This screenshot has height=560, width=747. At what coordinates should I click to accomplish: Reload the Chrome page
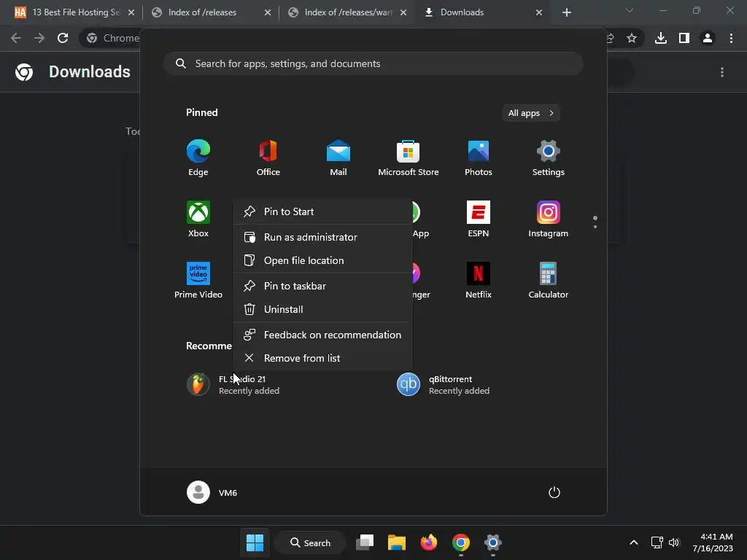click(63, 38)
